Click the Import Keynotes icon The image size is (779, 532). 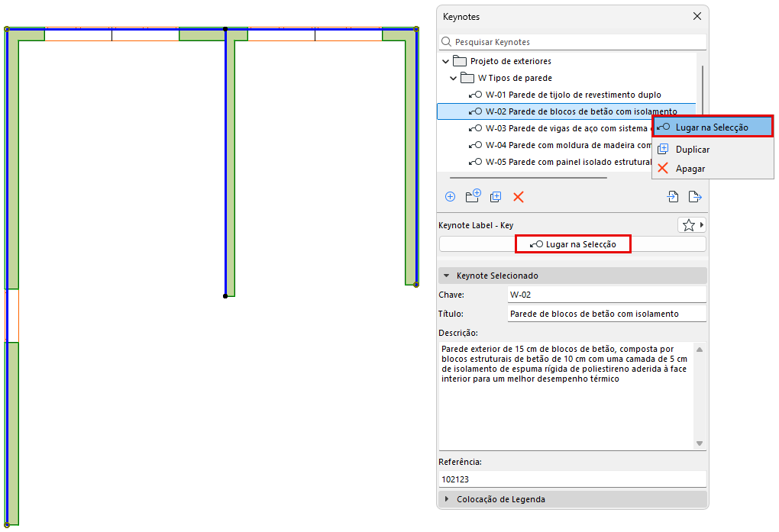tap(673, 197)
